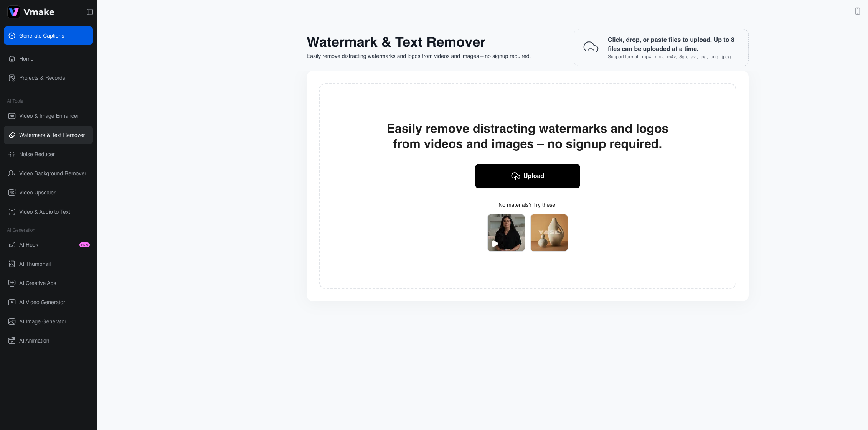Screen dimensions: 868x430
Task: Try the sample video of woman
Action: 506,233
